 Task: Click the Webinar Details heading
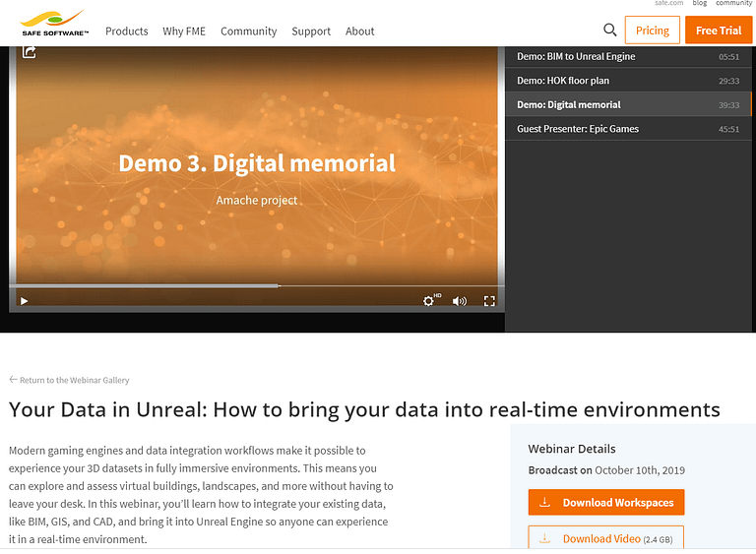572,449
